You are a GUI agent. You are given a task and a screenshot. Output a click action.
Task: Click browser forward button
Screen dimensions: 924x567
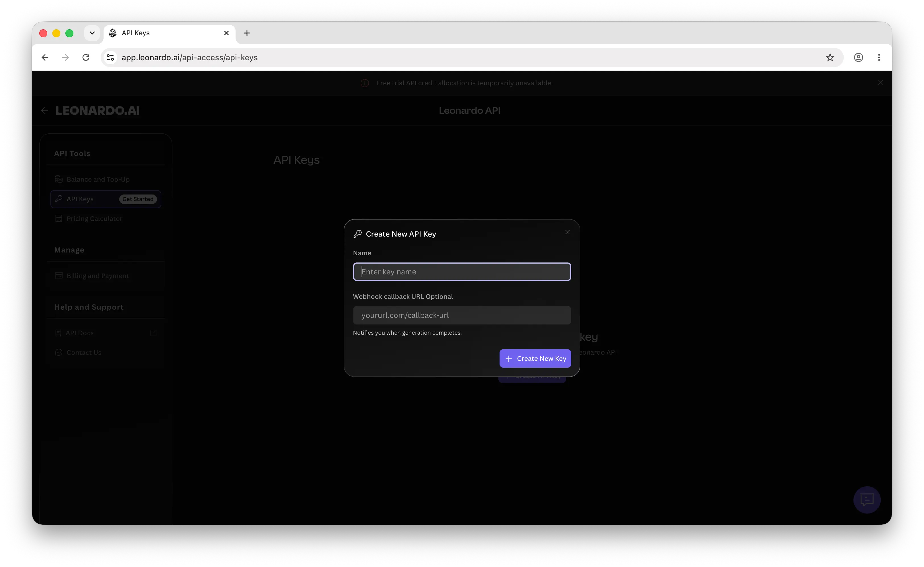tap(65, 57)
